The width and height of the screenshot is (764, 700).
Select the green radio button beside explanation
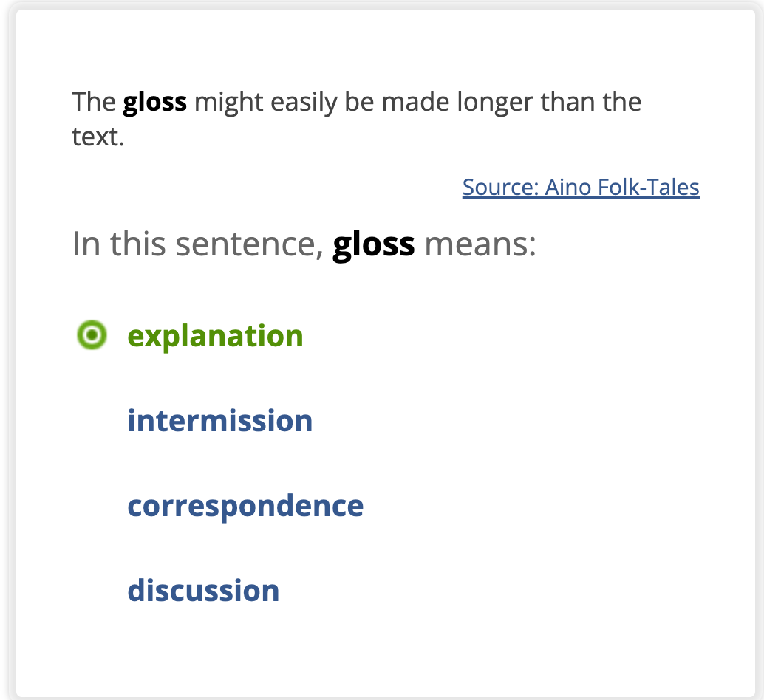tap(92, 336)
